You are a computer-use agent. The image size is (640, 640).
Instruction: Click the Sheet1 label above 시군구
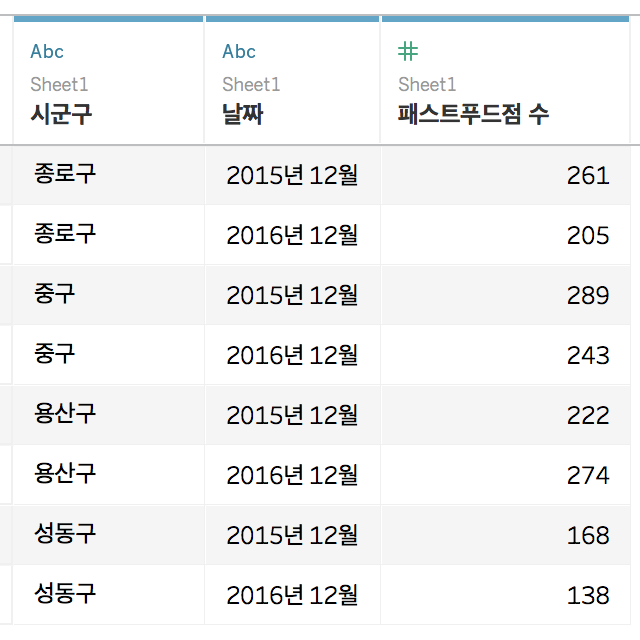coord(59,84)
